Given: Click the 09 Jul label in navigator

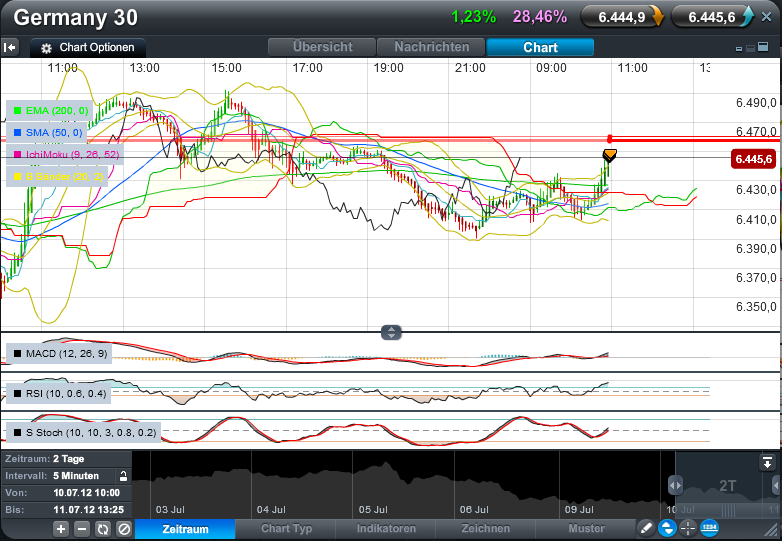Looking at the screenshot, I should pos(579,510).
